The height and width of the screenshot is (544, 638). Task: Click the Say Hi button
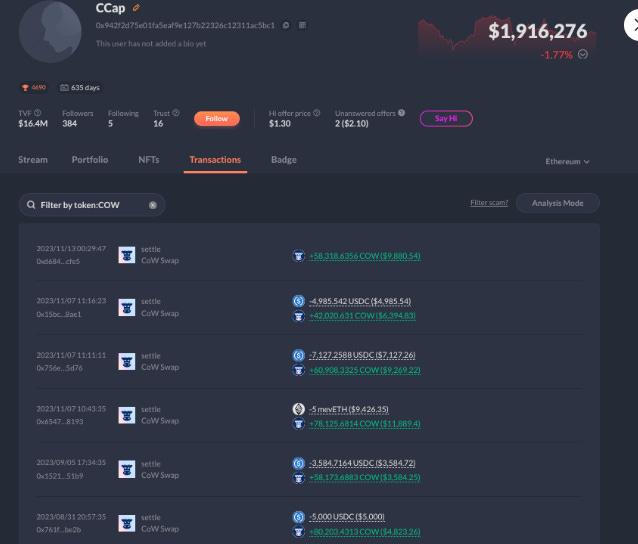coord(446,118)
